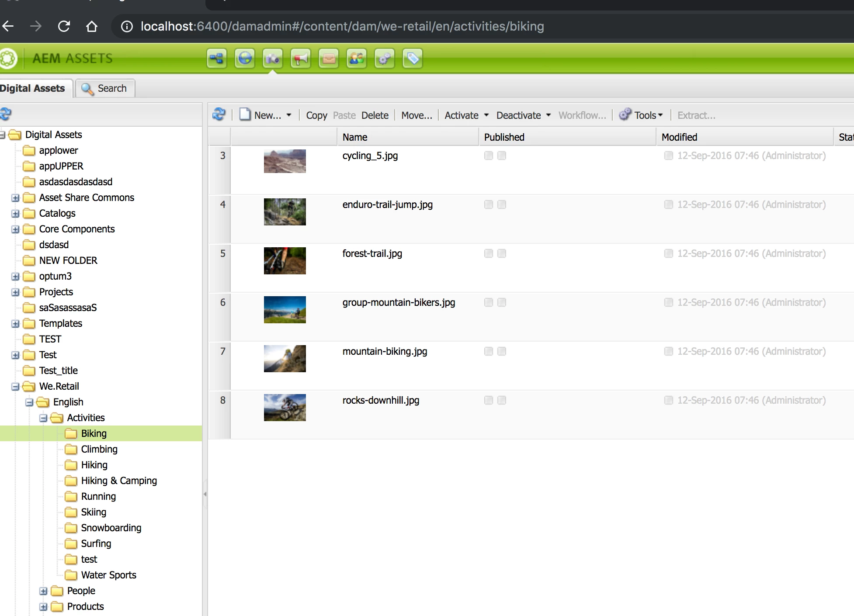Click the Tagging label icon in header
The height and width of the screenshot is (616, 854).
click(x=413, y=59)
